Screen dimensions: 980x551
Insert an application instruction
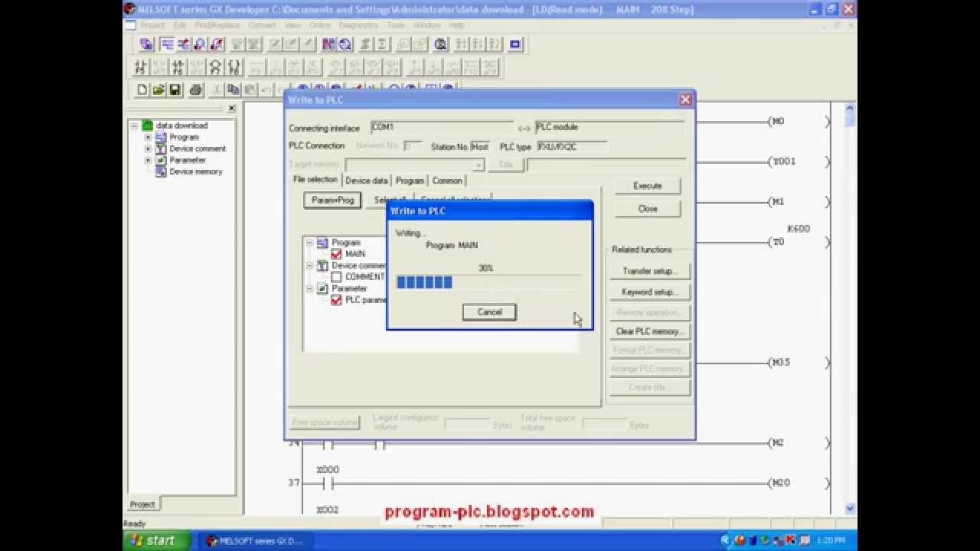[234, 67]
